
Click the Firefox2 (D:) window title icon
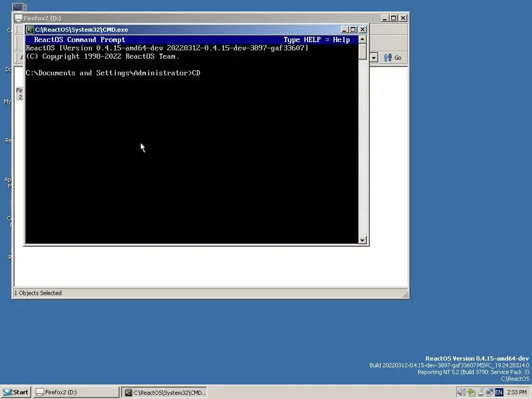(x=19, y=18)
